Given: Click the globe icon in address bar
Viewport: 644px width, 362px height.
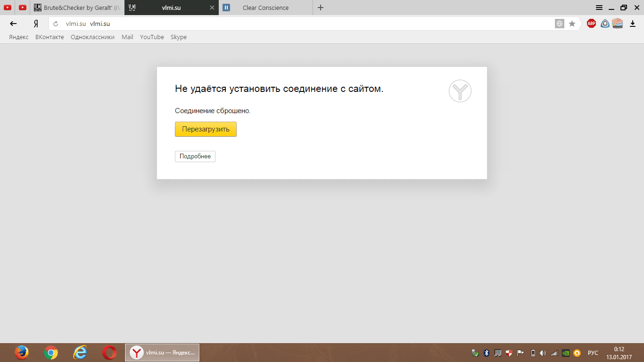Looking at the screenshot, I should 560,24.
